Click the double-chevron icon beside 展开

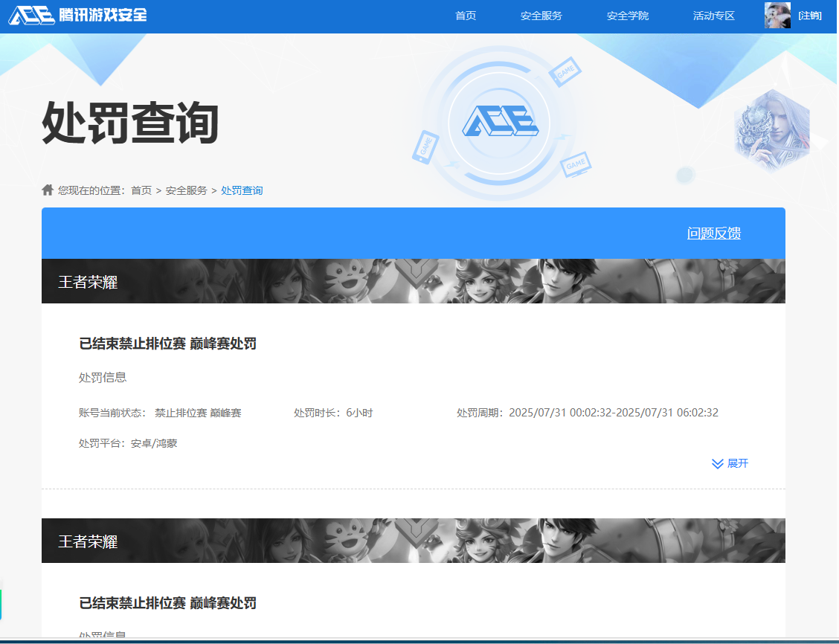[x=717, y=464]
